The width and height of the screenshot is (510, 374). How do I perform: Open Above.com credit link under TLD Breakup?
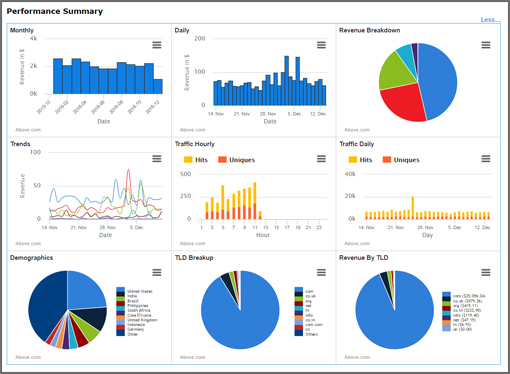tap(192, 357)
